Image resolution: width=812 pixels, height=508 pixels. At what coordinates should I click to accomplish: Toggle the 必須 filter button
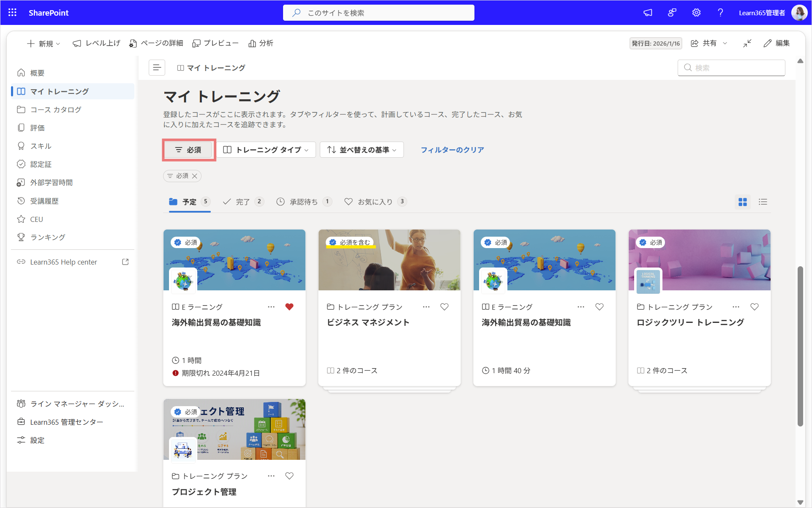click(188, 150)
